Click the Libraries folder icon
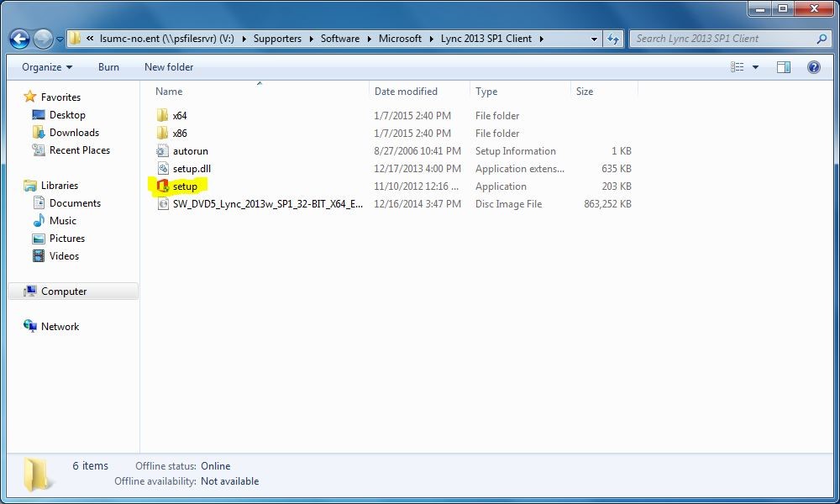Viewport: 840px width, 504px height. [x=30, y=186]
